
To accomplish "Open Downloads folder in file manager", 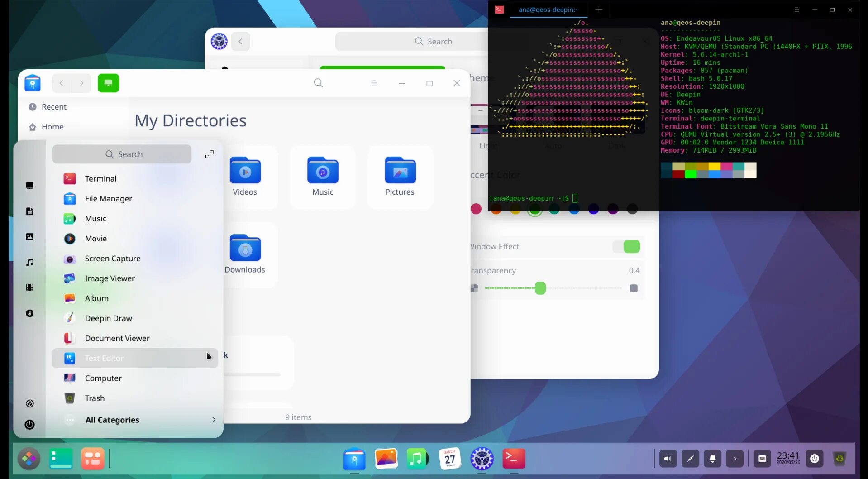I will [245, 254].
